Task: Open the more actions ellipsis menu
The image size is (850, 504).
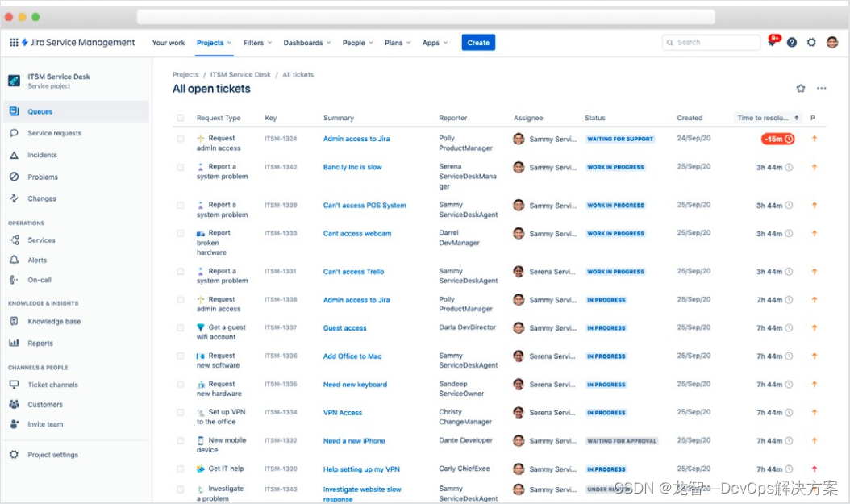Action: [x=822, y=89]
